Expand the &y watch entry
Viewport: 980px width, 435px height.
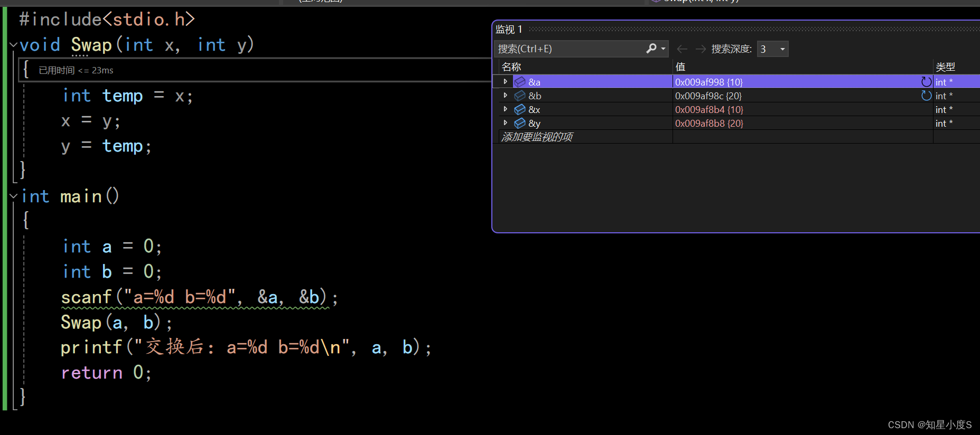[x=506, y=123]
